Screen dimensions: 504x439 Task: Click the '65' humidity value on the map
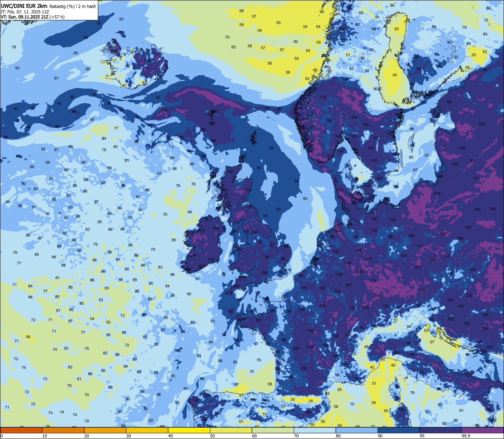point(233,47)
